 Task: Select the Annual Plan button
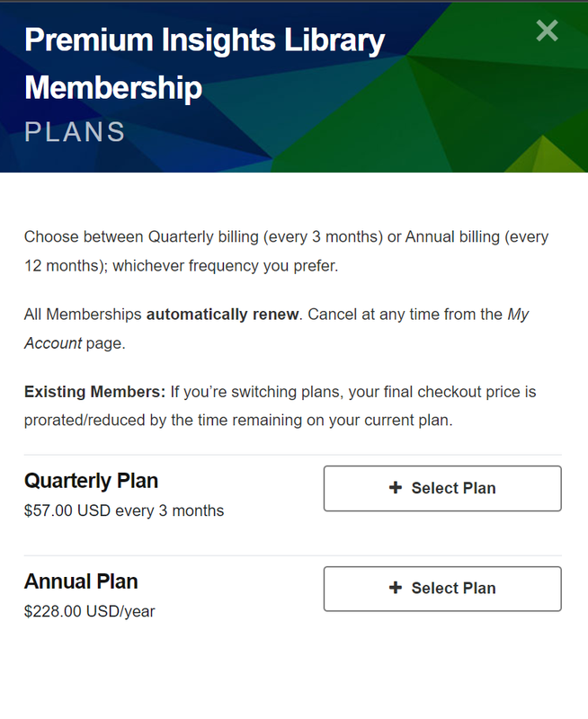pos(442,589)
